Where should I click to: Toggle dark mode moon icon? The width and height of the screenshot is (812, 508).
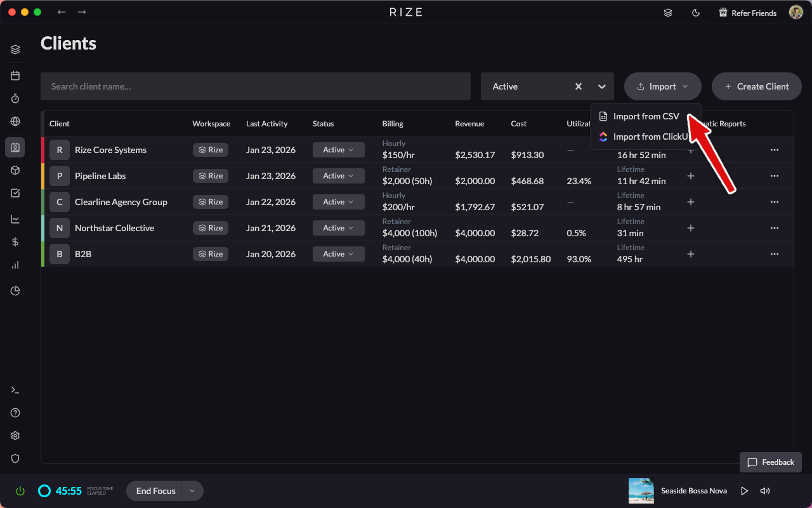click(696, 13)
